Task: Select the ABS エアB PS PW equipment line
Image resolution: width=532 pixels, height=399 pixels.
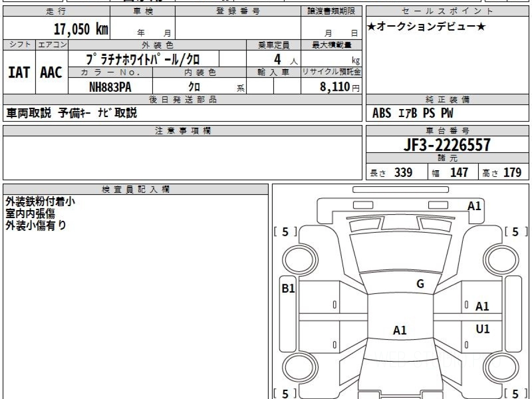Action: coord(413,113)
